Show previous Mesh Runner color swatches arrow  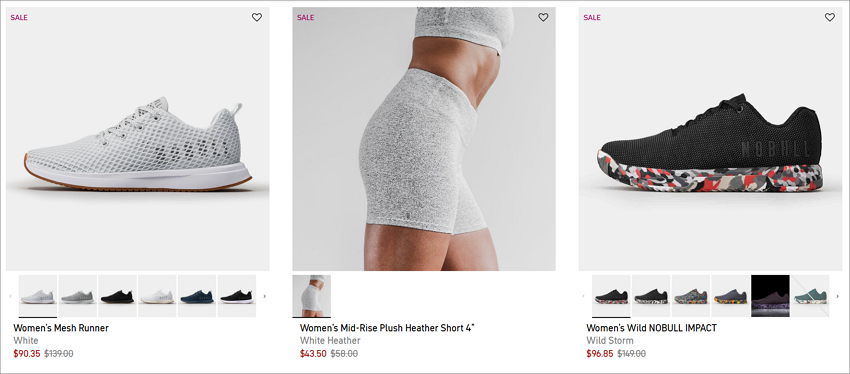[x=10, y=296]
